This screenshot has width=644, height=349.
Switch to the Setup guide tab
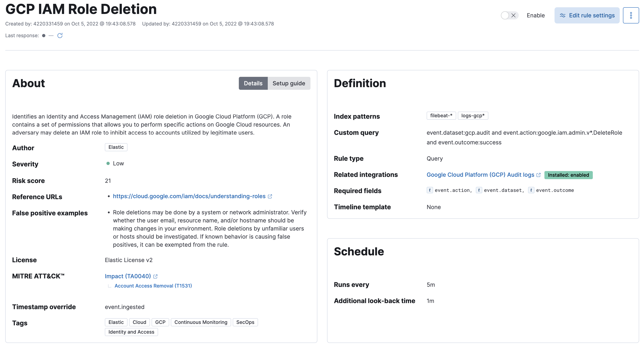point(289,83)
